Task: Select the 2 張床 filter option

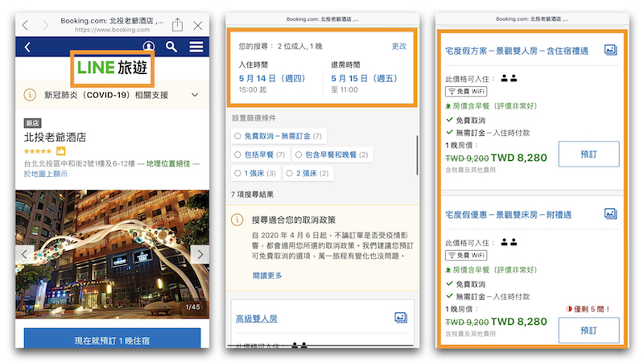Action: pos(307,173)
